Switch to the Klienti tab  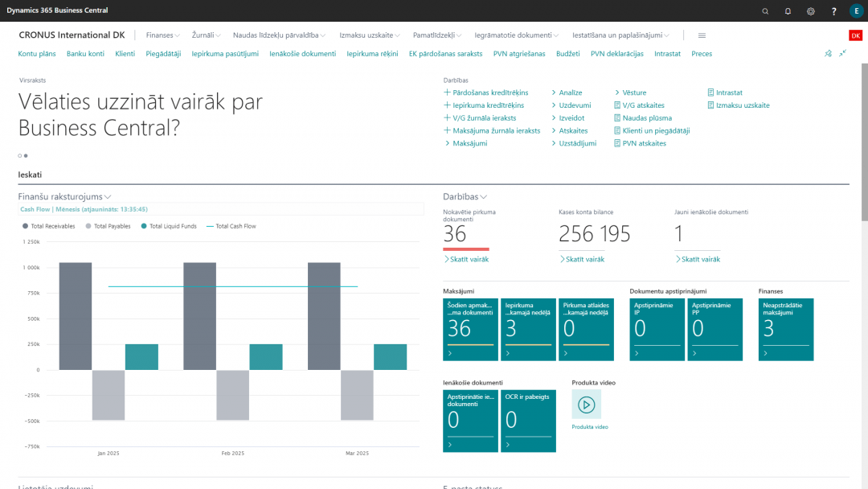tap(125, 53)
